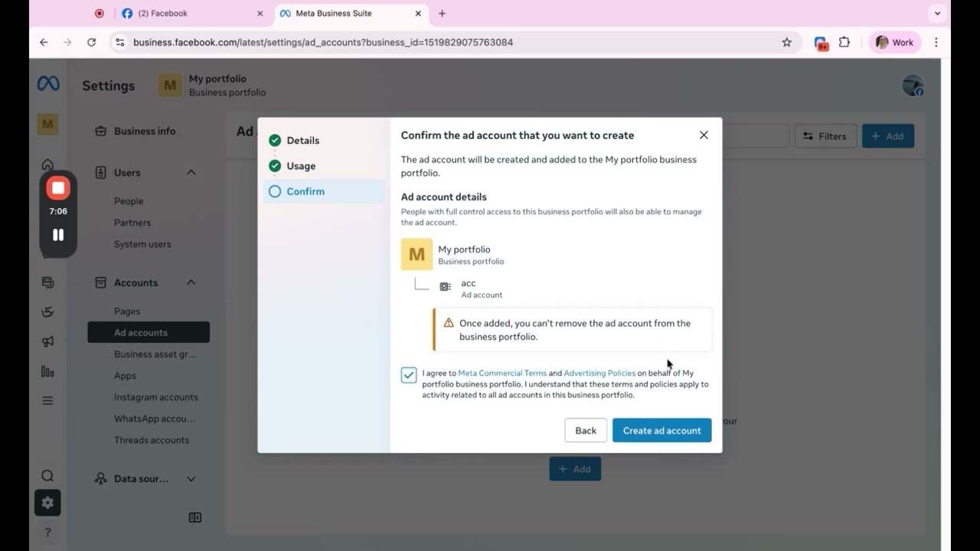The image size is (980, 551).
Task: Pause the screen recording
Action: (58, 235)
